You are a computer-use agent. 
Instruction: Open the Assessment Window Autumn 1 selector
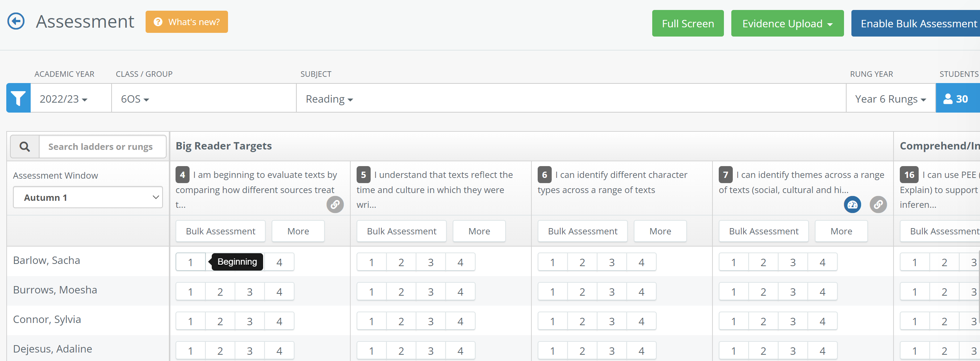click(x=88, y=197)
